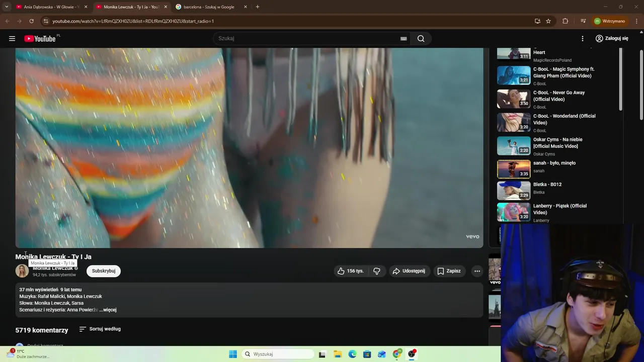Viewport: 644px width, 362px height.
Task: Click the video title Monika Lewczuk - Ty I Ja
Action: 53,256
